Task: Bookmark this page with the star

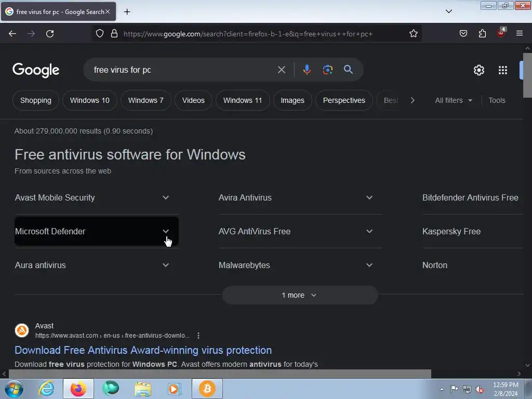Action: tap(413, 33)
